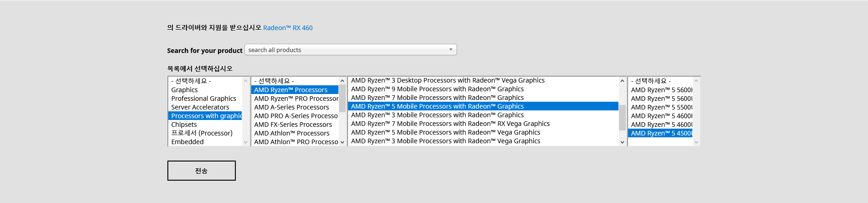Select AMD Athlon™ PRO Processors family
The height and width of the screenshot is (203, 868).
coord(295,142)
